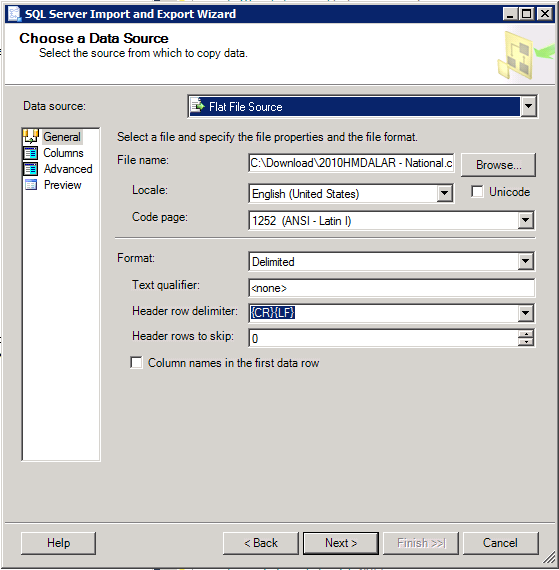
Task: Click the Flat File Source icon
Action: point(198,106)
